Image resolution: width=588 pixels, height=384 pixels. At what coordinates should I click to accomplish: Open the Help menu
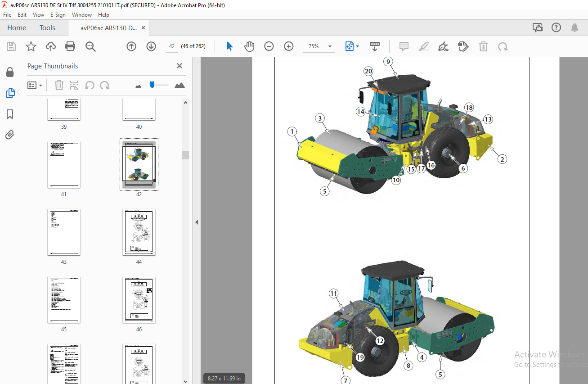103,15
